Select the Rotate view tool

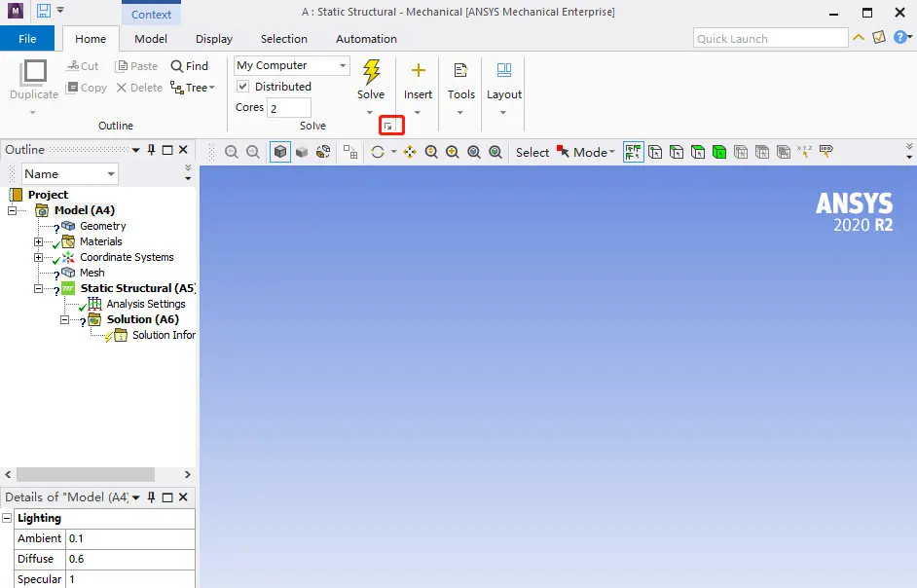pos(378,152)
